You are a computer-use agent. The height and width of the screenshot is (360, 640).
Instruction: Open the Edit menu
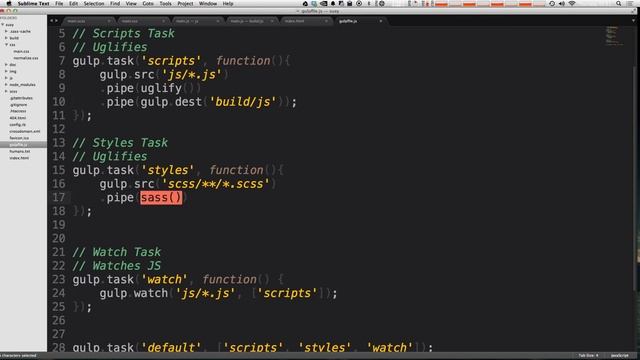73,4
